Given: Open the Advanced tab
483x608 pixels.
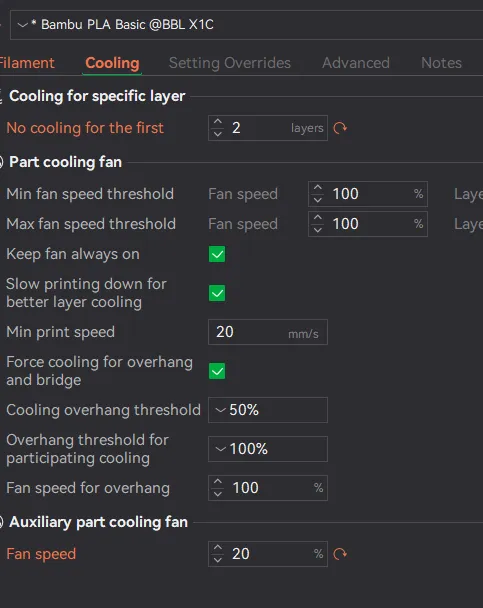Looking at the screenshot, I should pos(356,63).
